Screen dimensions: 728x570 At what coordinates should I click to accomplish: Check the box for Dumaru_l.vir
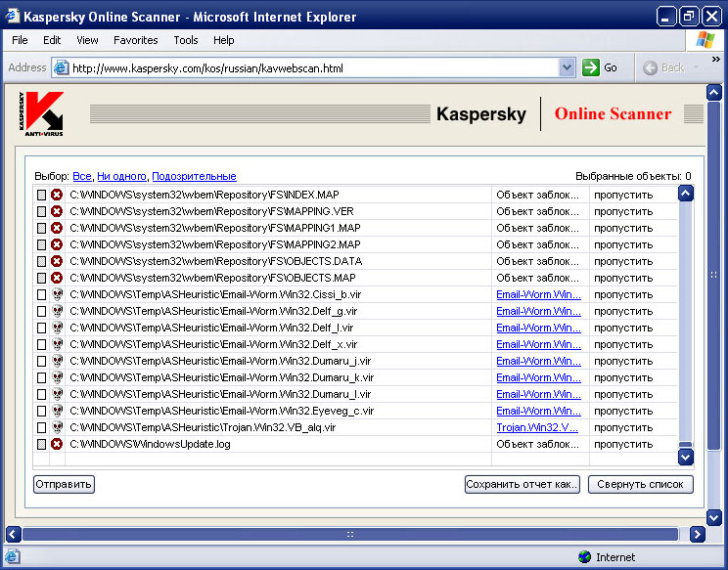click(41, 395)
